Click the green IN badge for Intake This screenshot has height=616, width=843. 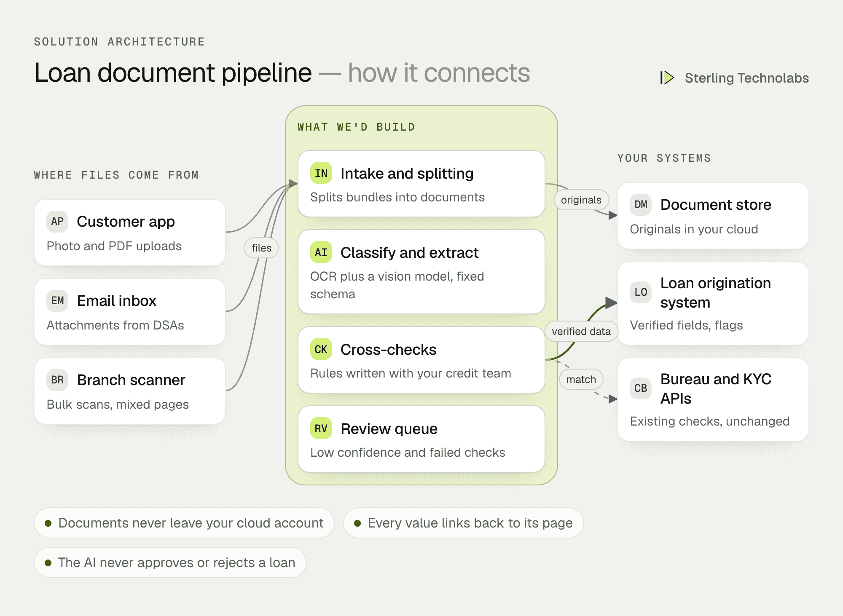(321, 173)
